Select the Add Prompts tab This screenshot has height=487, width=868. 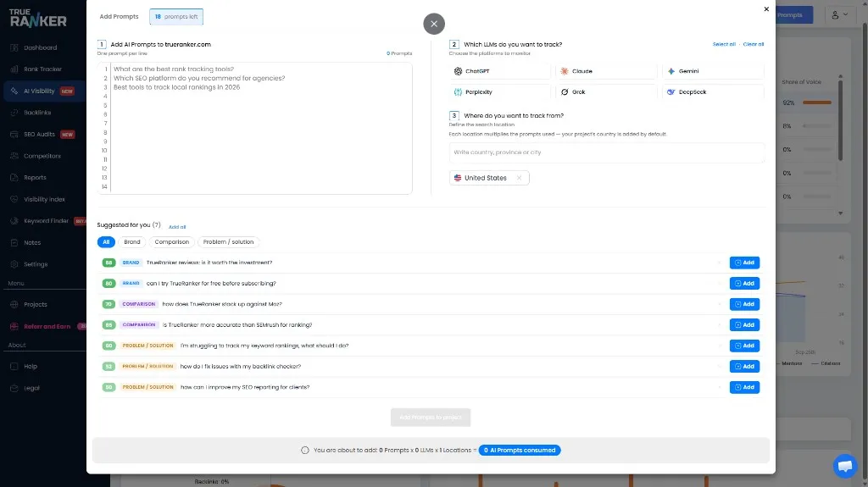(x=119, y=17)
